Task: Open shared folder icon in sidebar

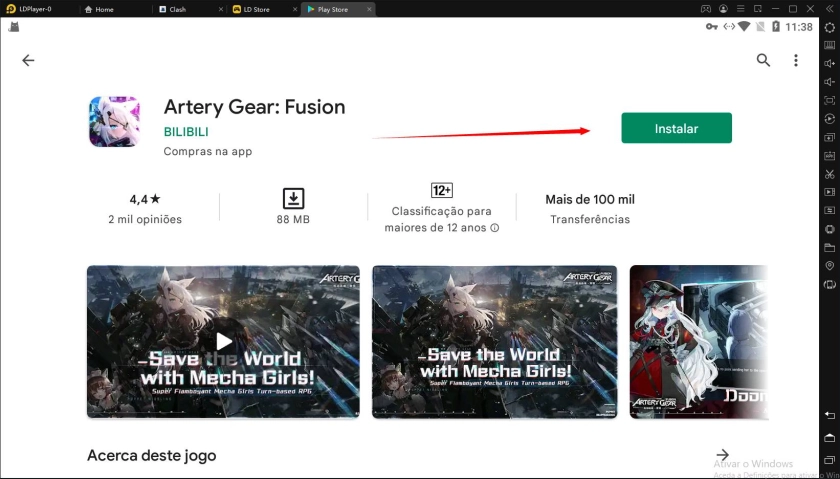Action: click(x=829, y=248)
